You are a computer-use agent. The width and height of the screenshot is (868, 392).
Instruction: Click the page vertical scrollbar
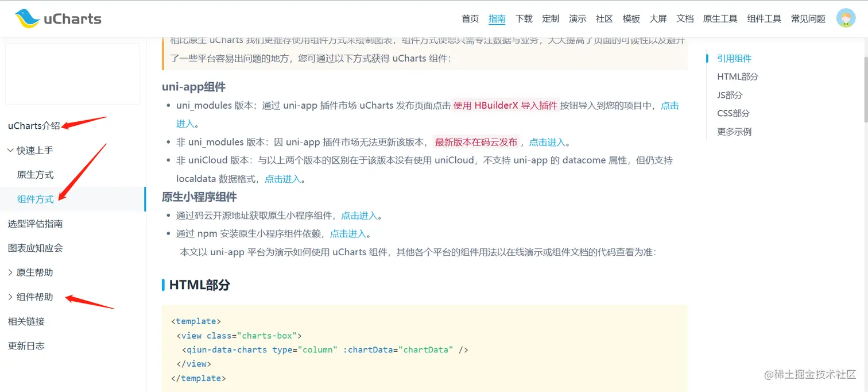click(865, 90)
